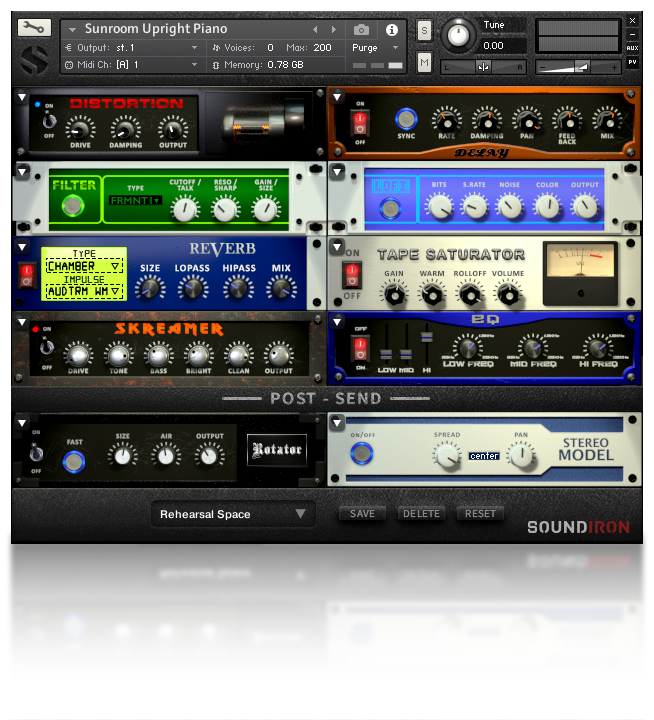The height and width of the screenshot is (720, 654).
Task: Open the instrument info icon
Action: [392, 30]
